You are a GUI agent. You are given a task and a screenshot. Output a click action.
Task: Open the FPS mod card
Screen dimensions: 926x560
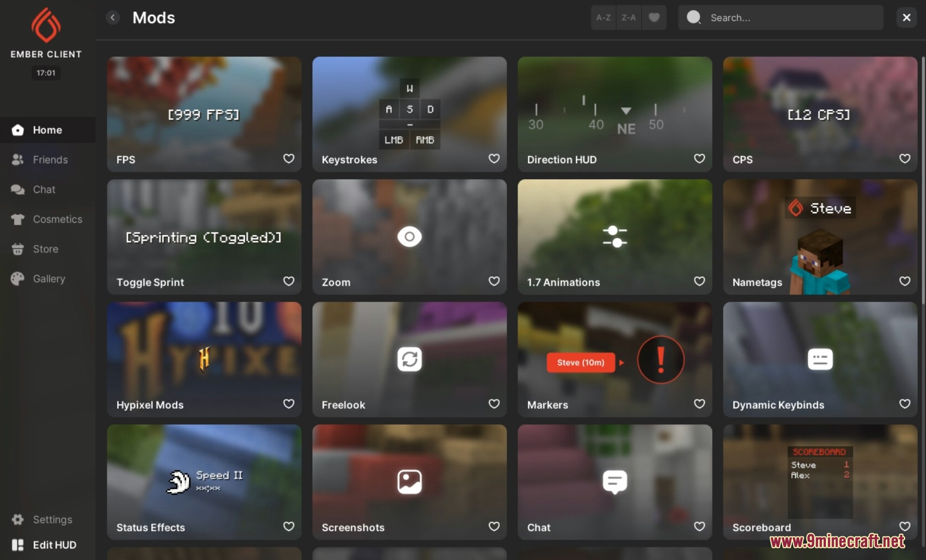205,114
